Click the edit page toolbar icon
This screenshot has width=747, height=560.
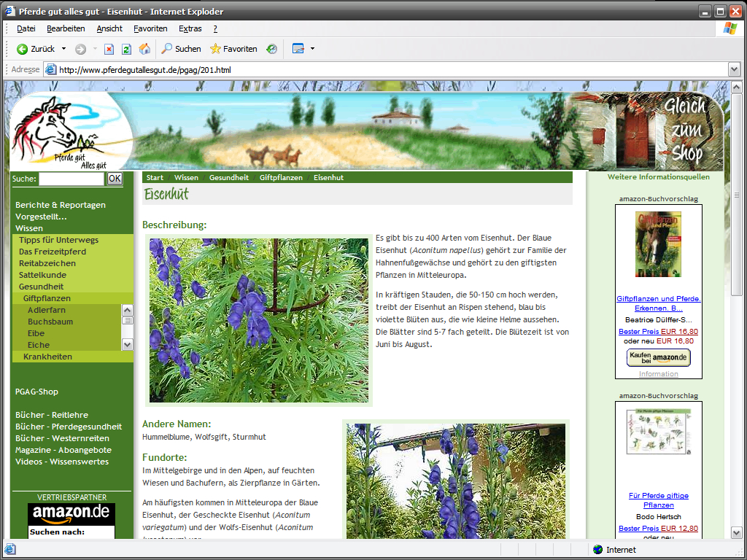tap(298, 49)
